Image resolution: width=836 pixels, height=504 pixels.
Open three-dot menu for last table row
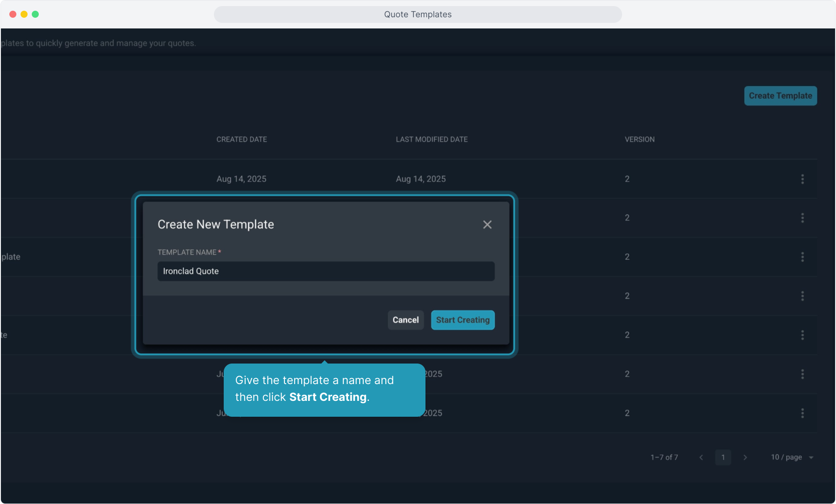pyautogui.click(x=802, y=413)
